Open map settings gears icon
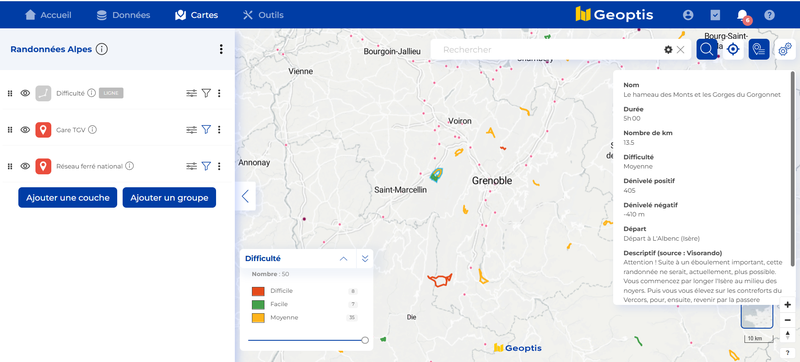 click(785, 49)
